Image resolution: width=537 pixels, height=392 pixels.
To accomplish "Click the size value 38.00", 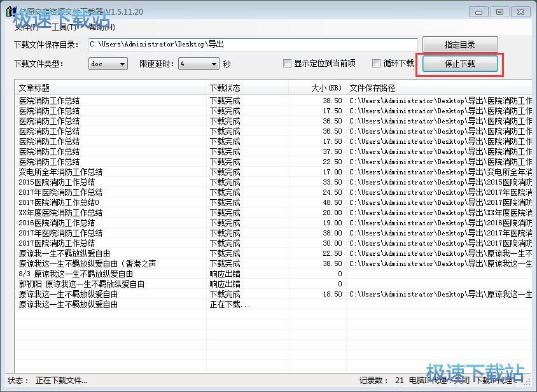I will coord(332,234).
